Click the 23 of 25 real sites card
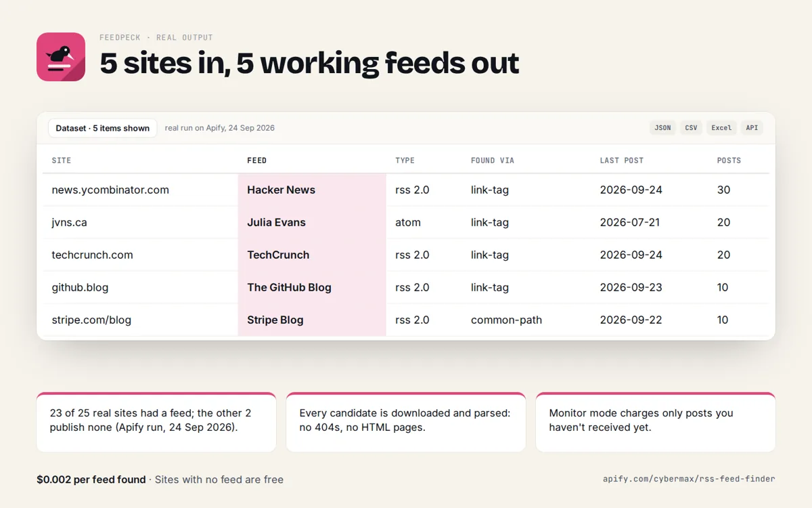 pos(156,422)
